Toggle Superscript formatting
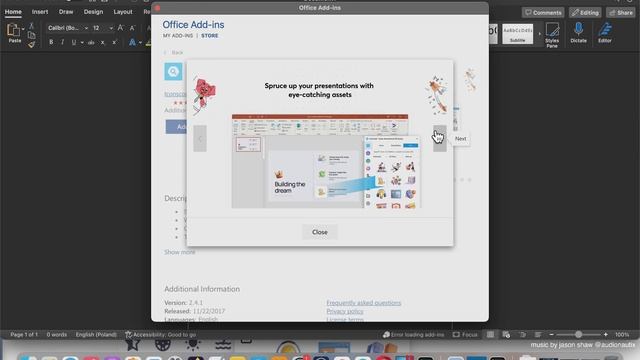Viewport: 640px width, 360px height. click(x=115, y=42)
